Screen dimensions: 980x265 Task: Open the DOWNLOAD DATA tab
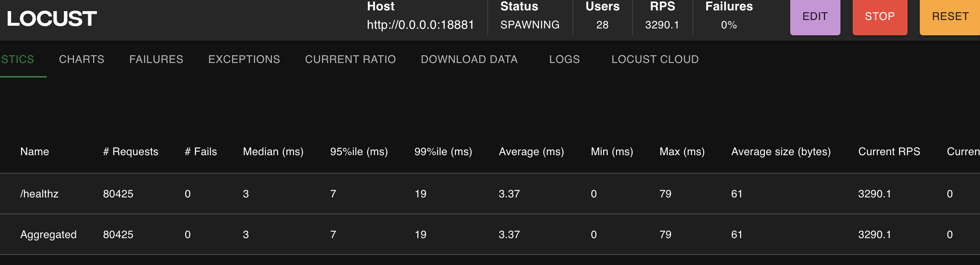pyautogui.click(x=469, y=59)
